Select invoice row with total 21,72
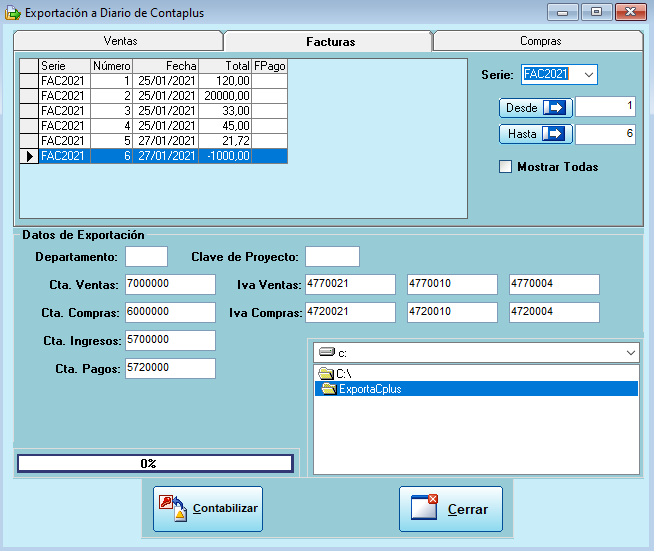654x551 pixels. coord(153,141)
